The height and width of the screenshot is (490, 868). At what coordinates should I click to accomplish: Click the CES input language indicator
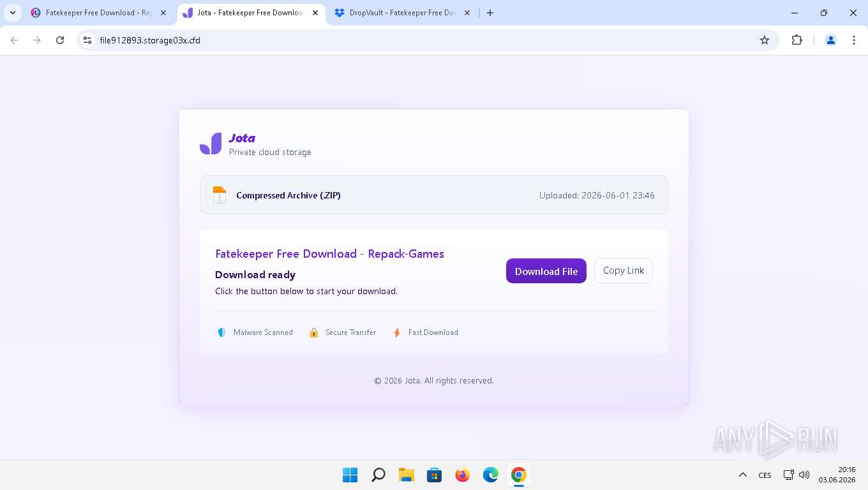tap(765, 475)
